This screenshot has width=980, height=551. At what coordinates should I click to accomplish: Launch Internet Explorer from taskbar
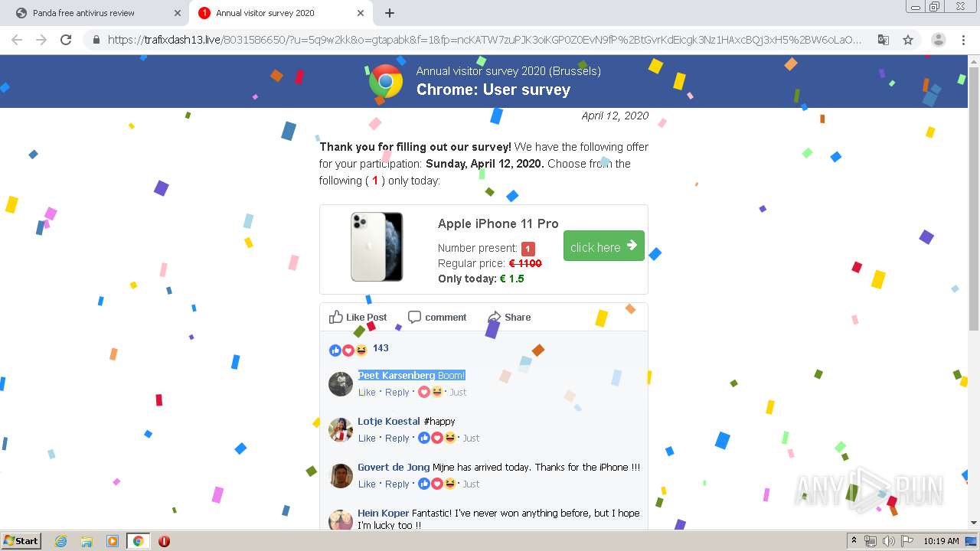tap(61, 541)
